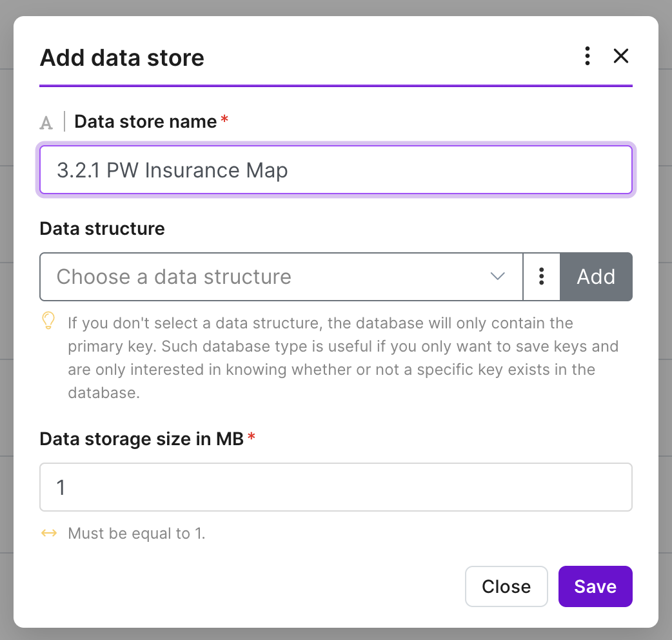Click the text type 'A' icon

pyautogui.click(x=46, y=123)
